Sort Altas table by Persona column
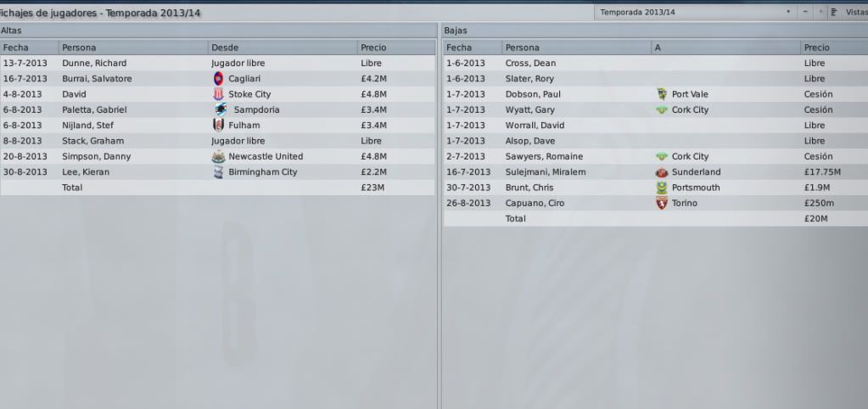This screenshot has height=409, width=868. 133,48
